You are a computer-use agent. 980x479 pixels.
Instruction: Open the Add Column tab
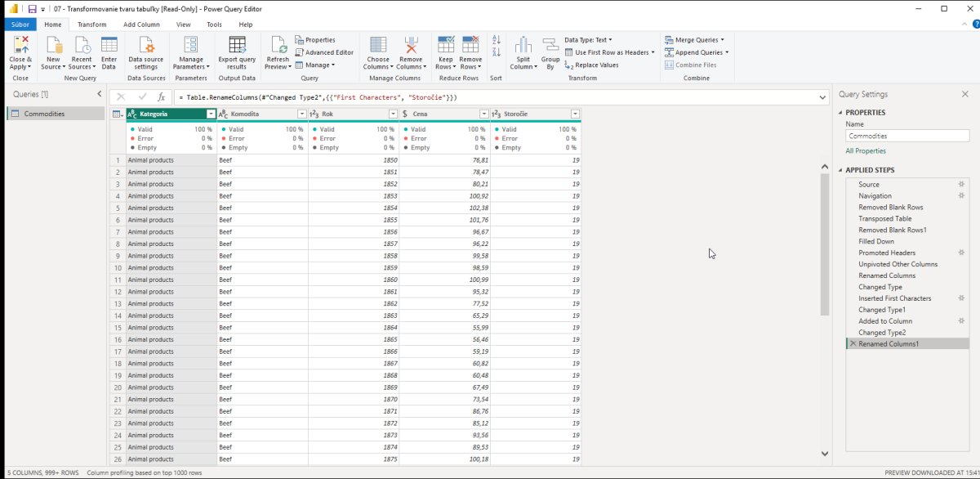point(141,25)
